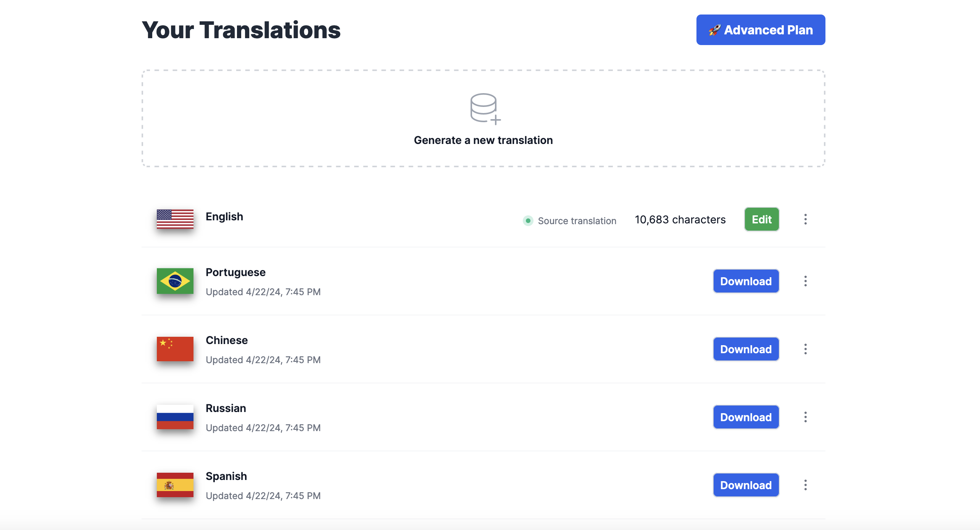Click the Russia flag icon
The image size is (980, 530).
tap(175, 417)
